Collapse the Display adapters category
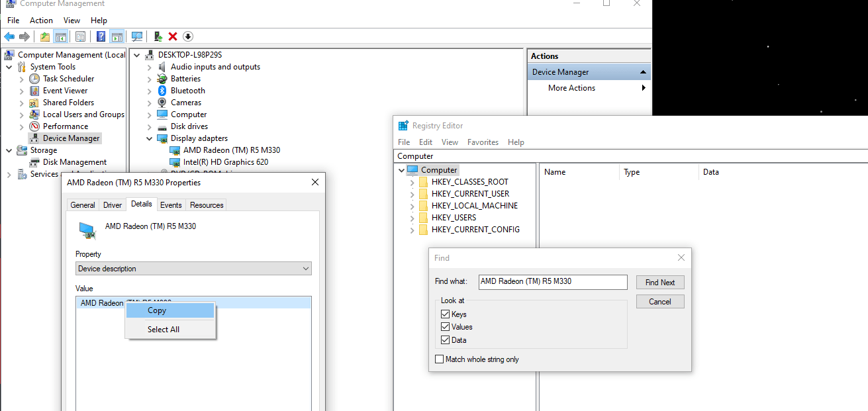Image resolution: width=868 pixels, height=411 pixels. (150, 138)
